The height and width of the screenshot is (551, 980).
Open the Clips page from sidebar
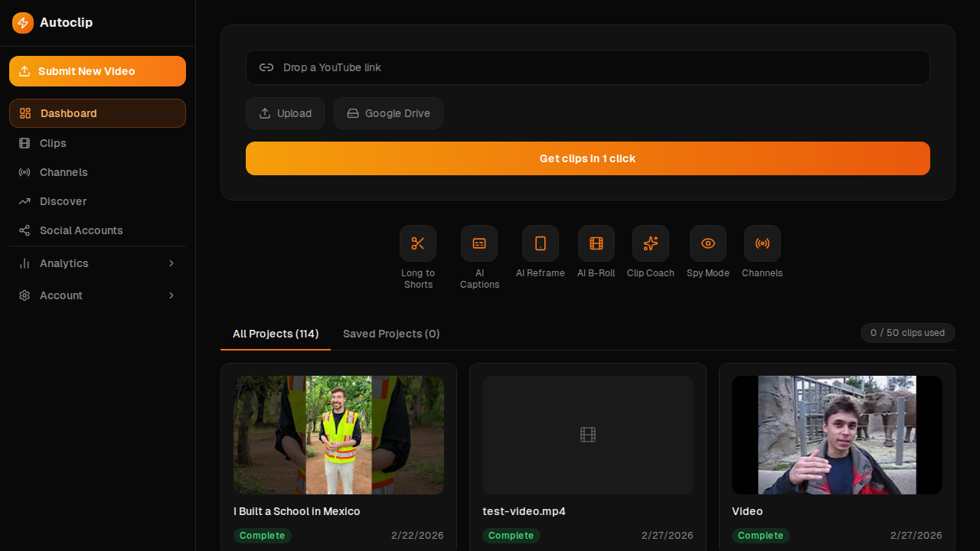52,143
